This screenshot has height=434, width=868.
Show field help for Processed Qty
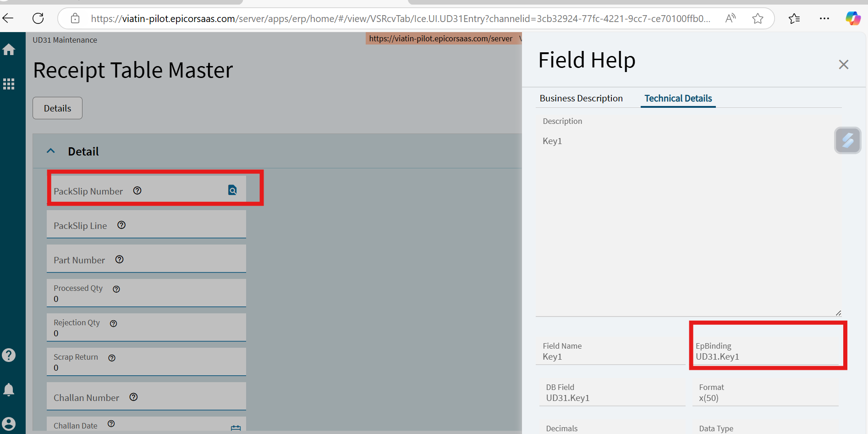tap(116, 289)
